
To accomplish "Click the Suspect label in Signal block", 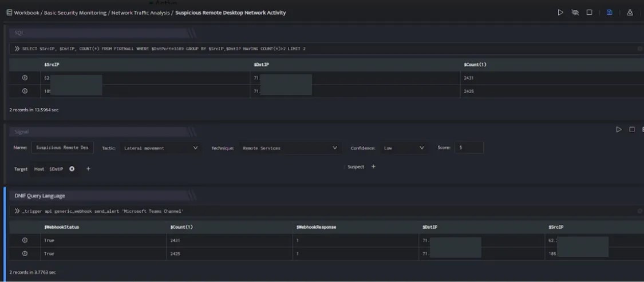I will pyautogui.click(x=355, y=166).
